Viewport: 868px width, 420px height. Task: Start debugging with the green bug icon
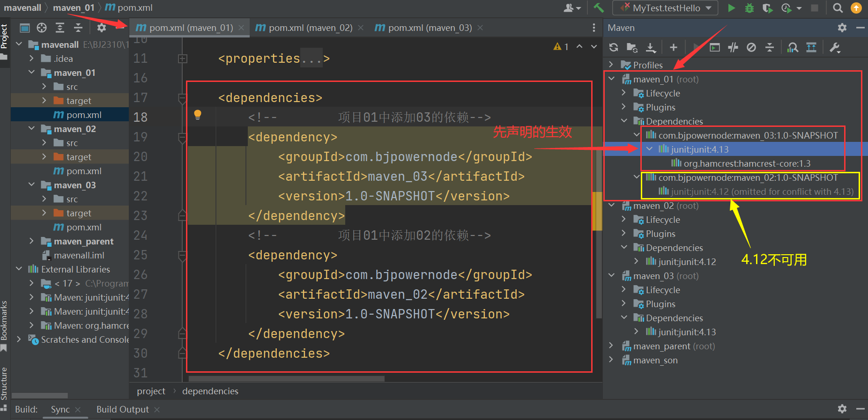tap(749, 8)
